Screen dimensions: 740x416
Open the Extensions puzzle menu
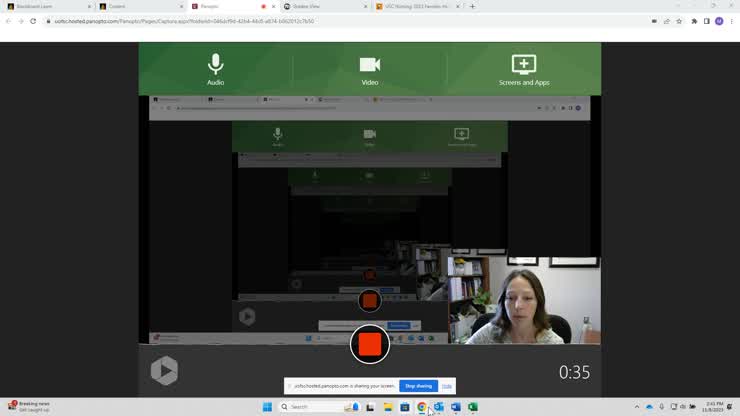[694, 21]
